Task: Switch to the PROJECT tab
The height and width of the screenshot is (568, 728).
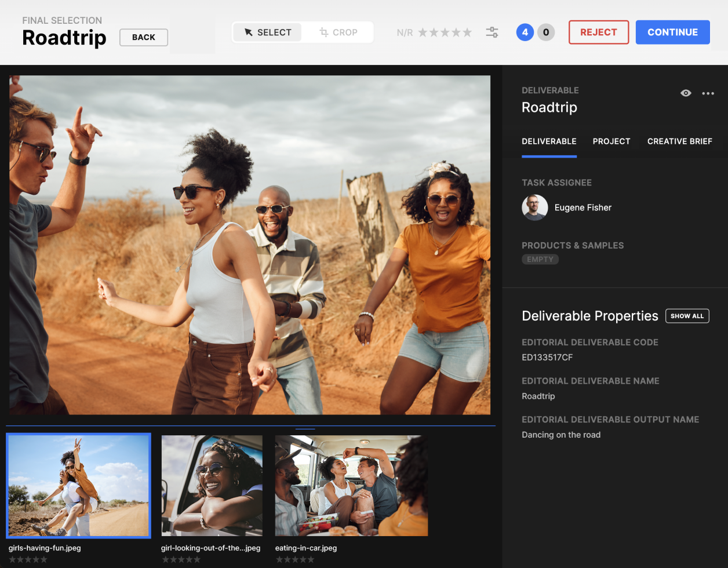Action: 611,141
